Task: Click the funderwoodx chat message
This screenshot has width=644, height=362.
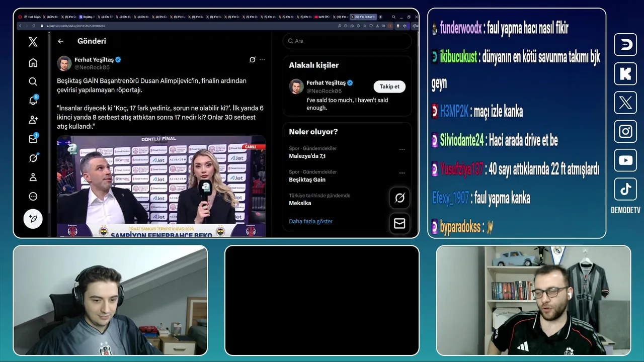Action: click(500, 28)
